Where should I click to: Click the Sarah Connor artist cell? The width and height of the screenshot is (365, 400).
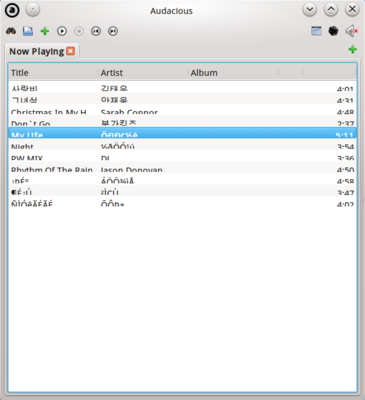pyautogui.click(x=129, y=112)
